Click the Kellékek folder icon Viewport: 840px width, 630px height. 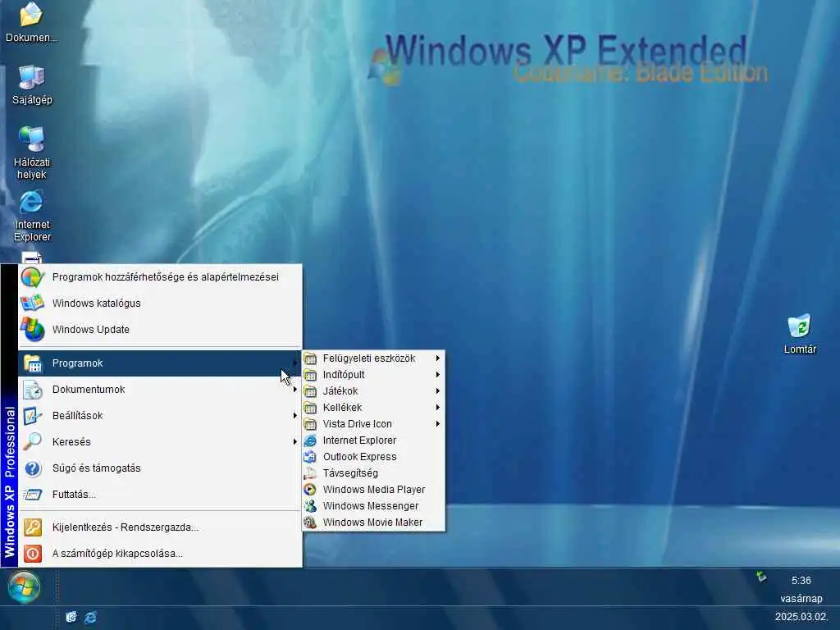pos(310,407)
